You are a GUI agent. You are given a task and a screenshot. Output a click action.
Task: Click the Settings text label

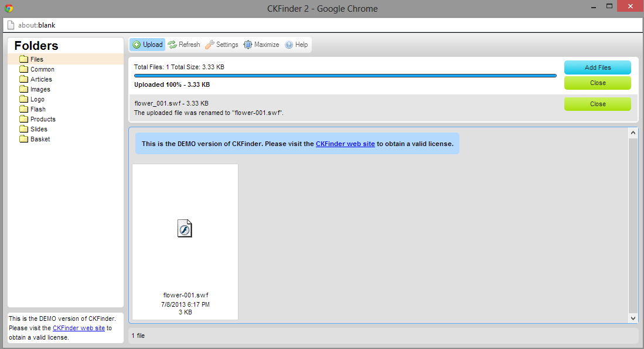coord(227,45)
